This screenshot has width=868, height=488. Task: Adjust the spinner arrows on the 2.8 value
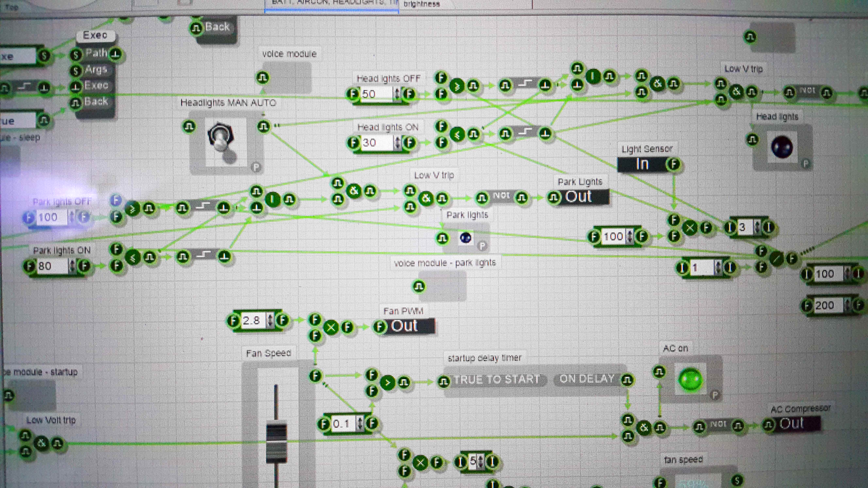tap(270, 320)
